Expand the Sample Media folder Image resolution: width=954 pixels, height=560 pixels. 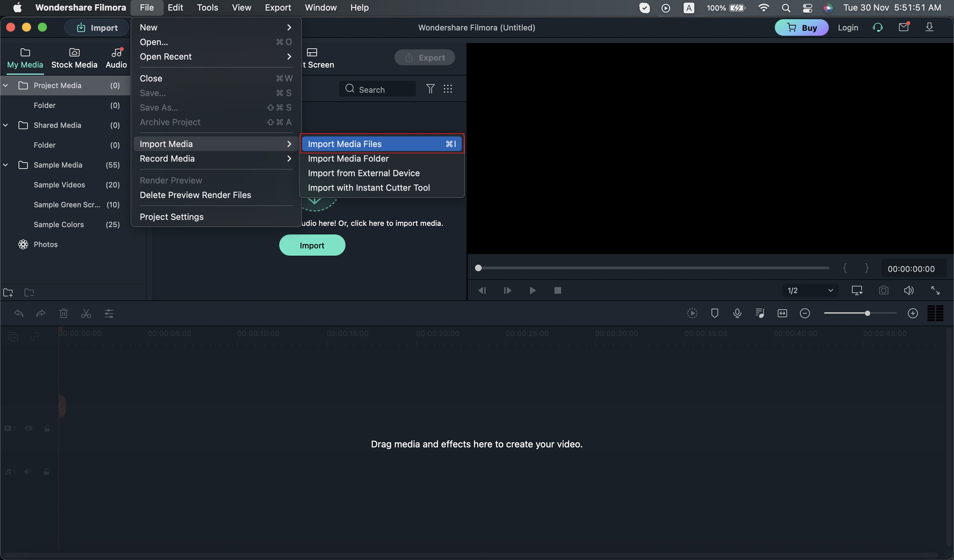(5, 165)
